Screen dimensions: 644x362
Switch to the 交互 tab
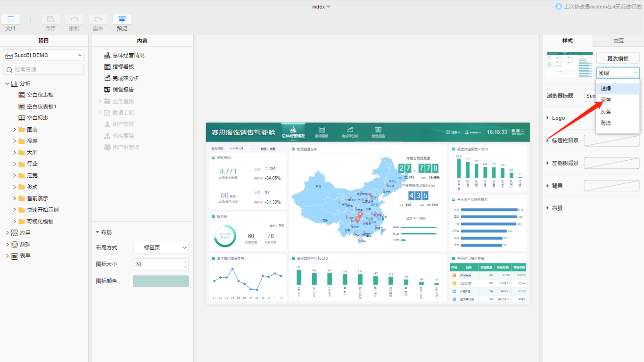(x=618, y=41)
